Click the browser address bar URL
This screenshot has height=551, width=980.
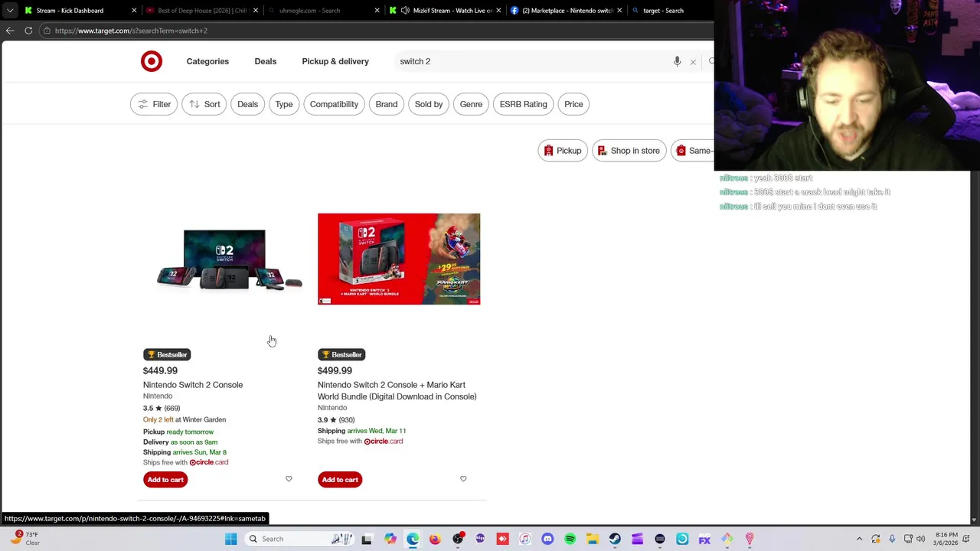(x=131, y=31)
